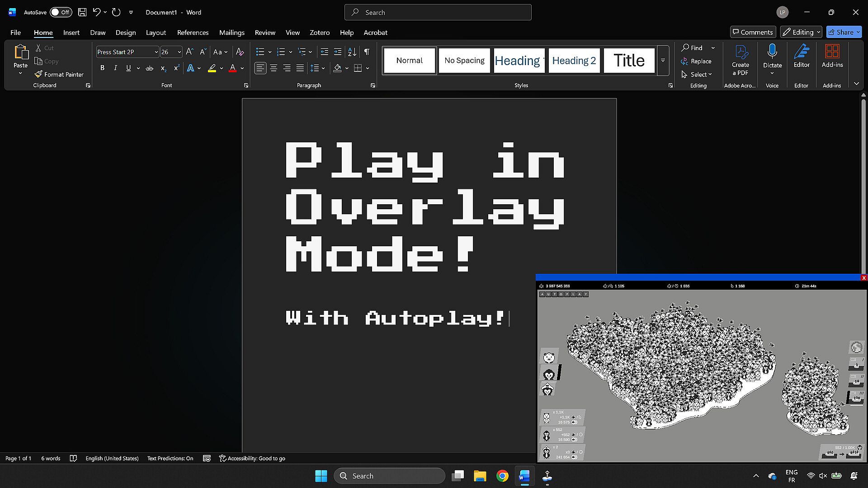Click the Show/Hide paragraph marks icon
Screen dimensions: 868x488
point(367,52)
